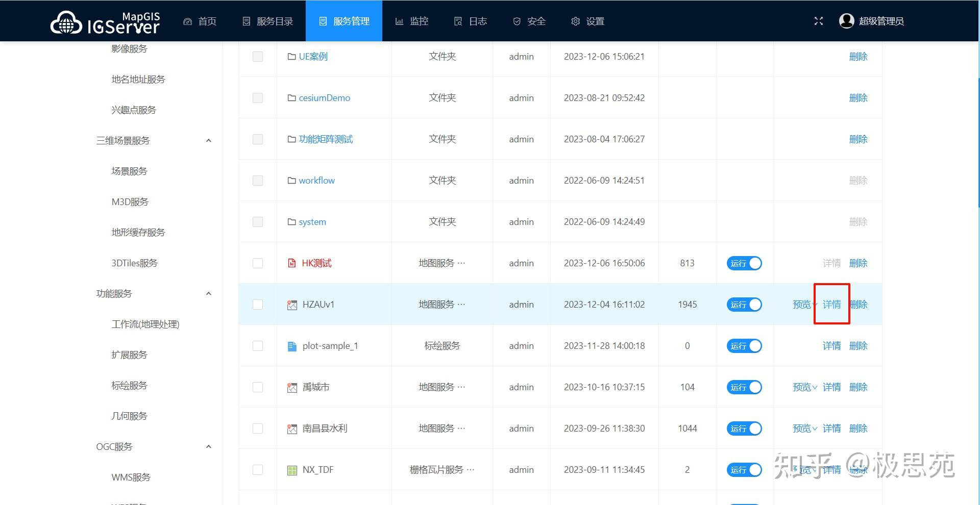The height and width of the screenshot is (505, 980).
Task: Click the raster tile icon beside NX_TDF
Action: click(291, 469)
